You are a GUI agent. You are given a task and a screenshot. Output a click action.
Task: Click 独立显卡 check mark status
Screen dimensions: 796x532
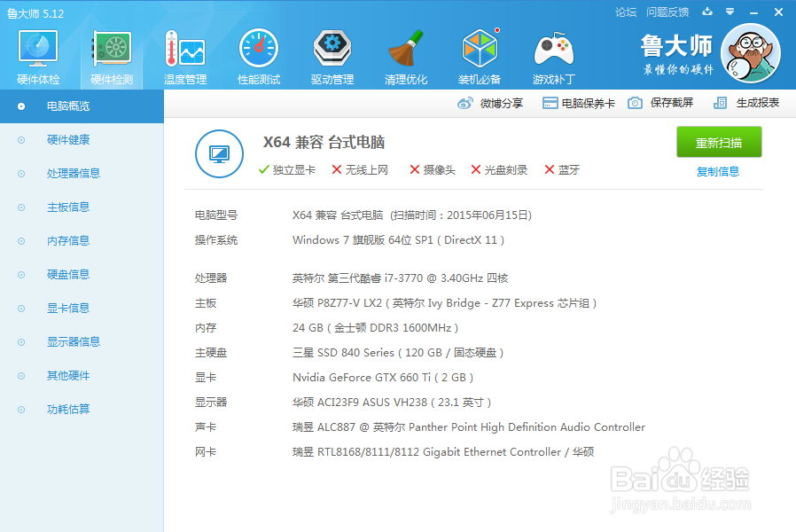[287, 170]
